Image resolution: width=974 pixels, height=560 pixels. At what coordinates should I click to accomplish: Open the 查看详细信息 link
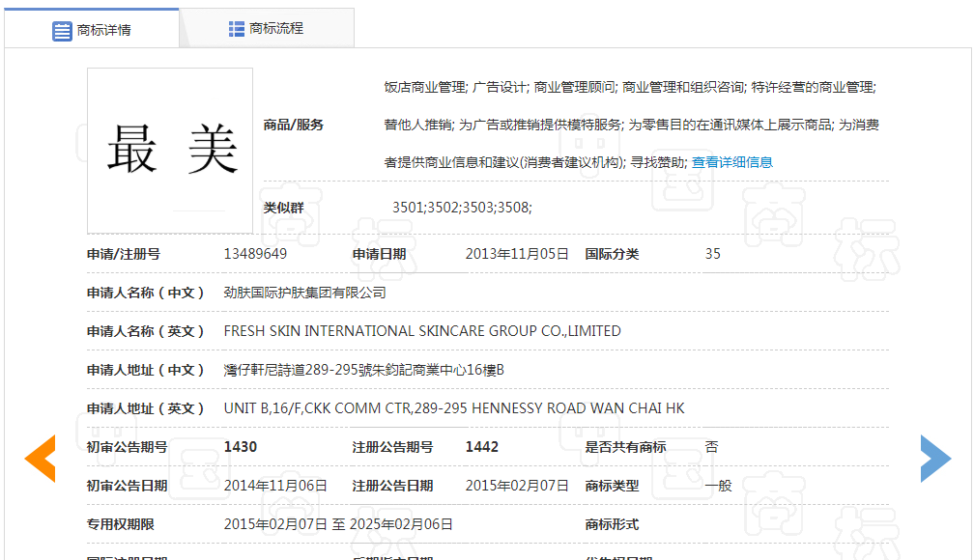pyautogui.click(x=731, y=162)
